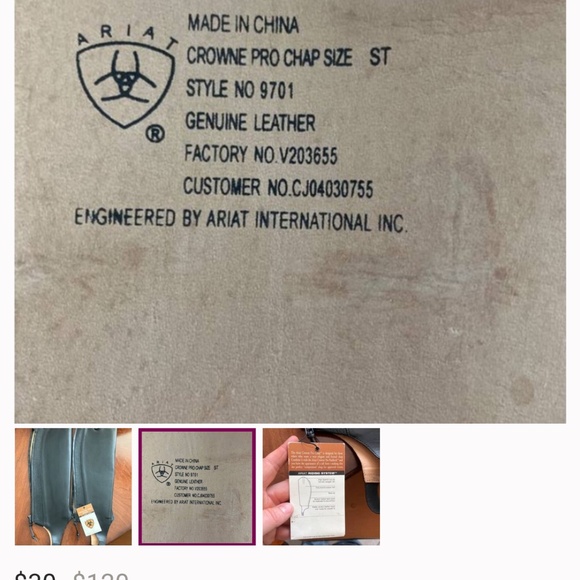Viewport: 580px width, 580px height.
Task: Click the orange header of the hang tag
Action: pos(316,459)
